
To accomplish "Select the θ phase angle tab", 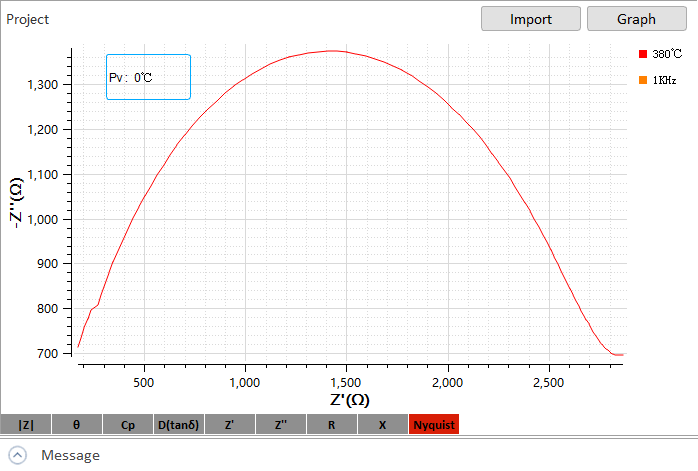I will [x=76, y=425].
